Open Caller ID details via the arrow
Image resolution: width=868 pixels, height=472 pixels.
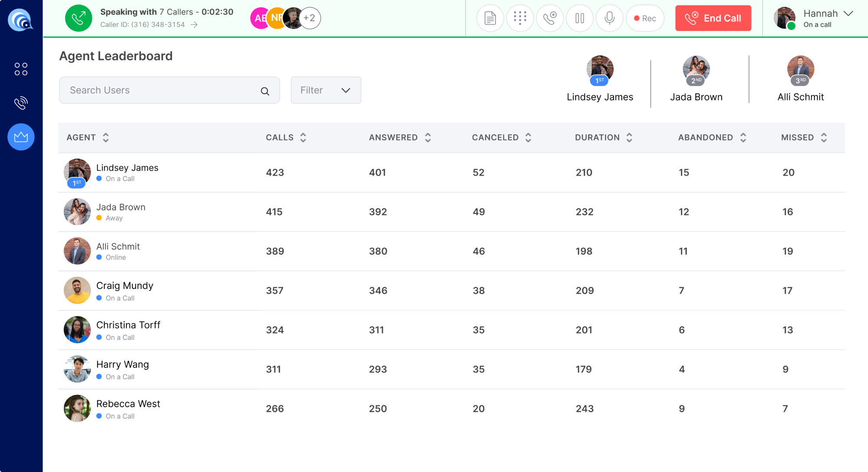tap(194, 25)
